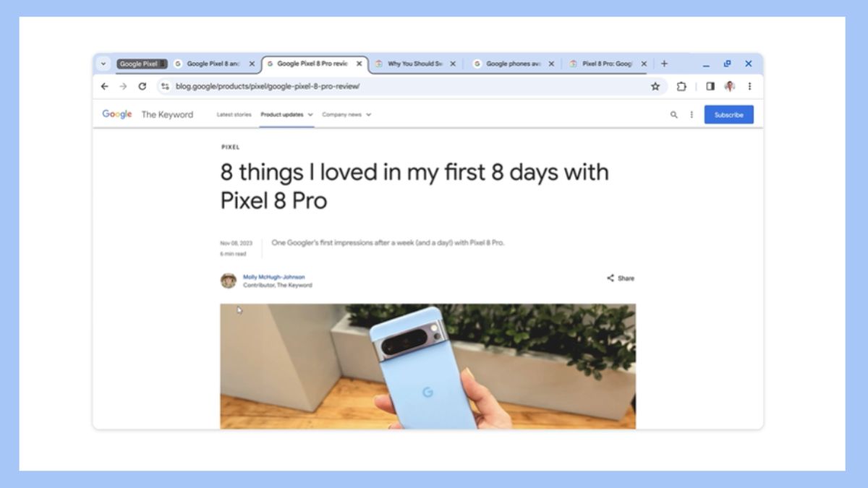868x488 pixels.
Task: Open the side panel icon
Action: pyautogui.click(x=710, y=86)
